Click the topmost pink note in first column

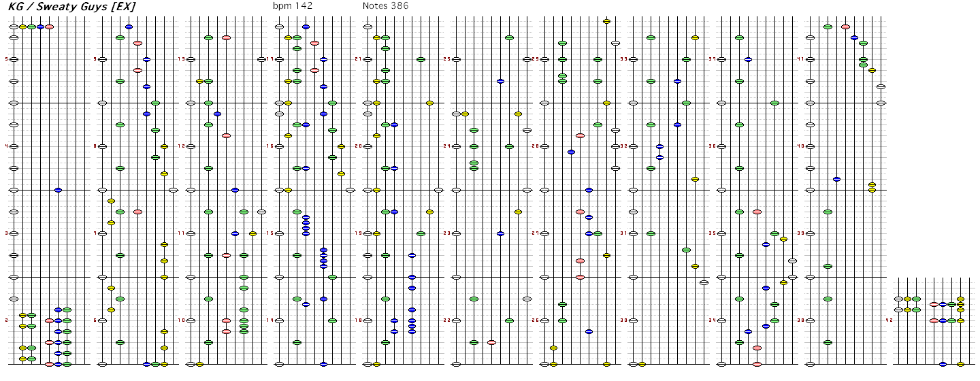pos(49,27)
